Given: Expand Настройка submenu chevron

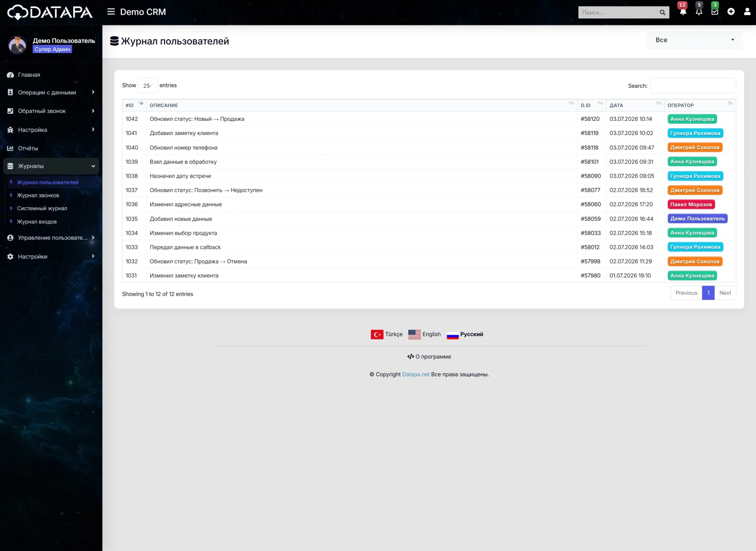Looking at the screenshot, I should click(93, 129).
